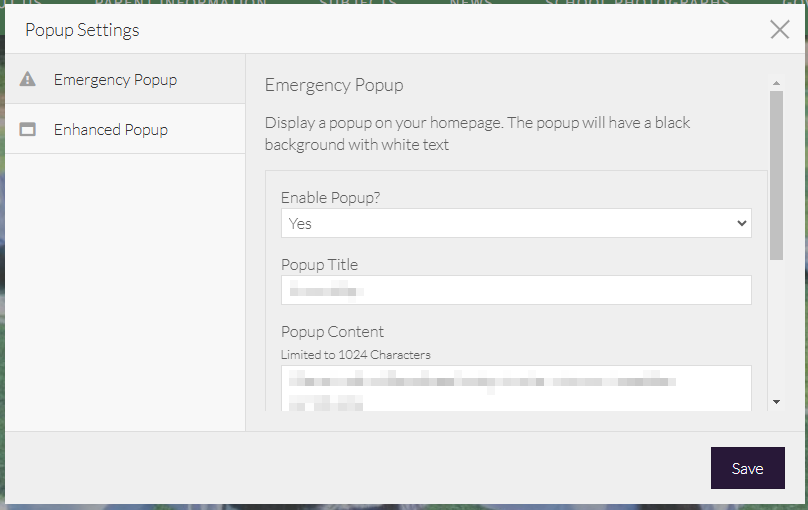Click inside the Popup Content text area

(515, 388)
